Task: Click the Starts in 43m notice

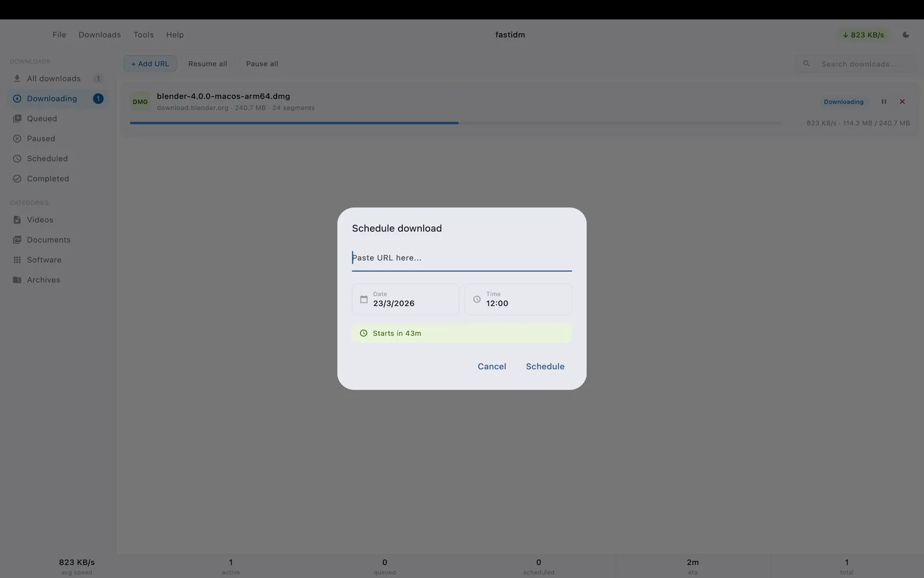Action: click(462, 334)
